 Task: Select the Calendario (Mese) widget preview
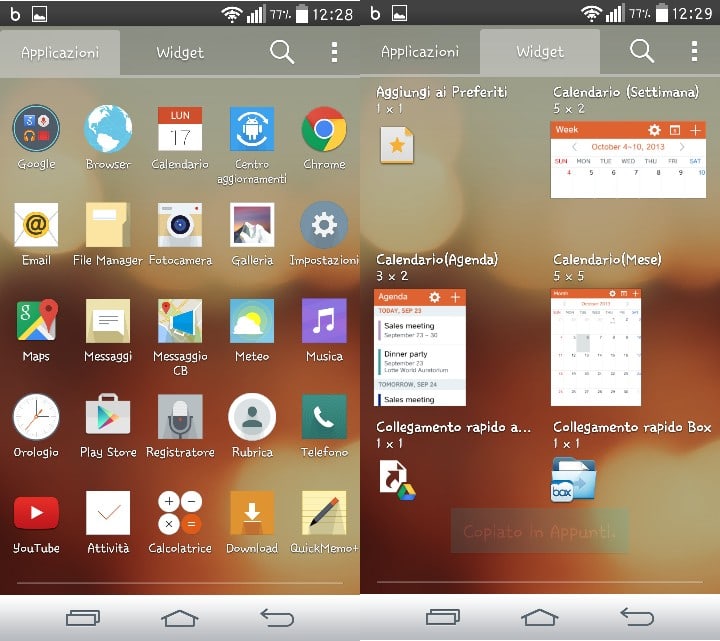coord(596,347)
